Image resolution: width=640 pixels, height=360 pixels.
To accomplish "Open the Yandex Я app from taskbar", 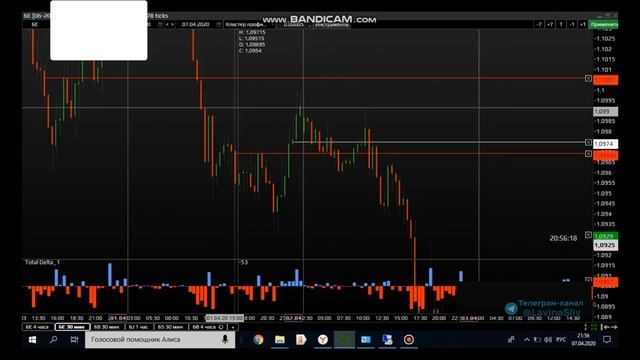I will 301,340.
